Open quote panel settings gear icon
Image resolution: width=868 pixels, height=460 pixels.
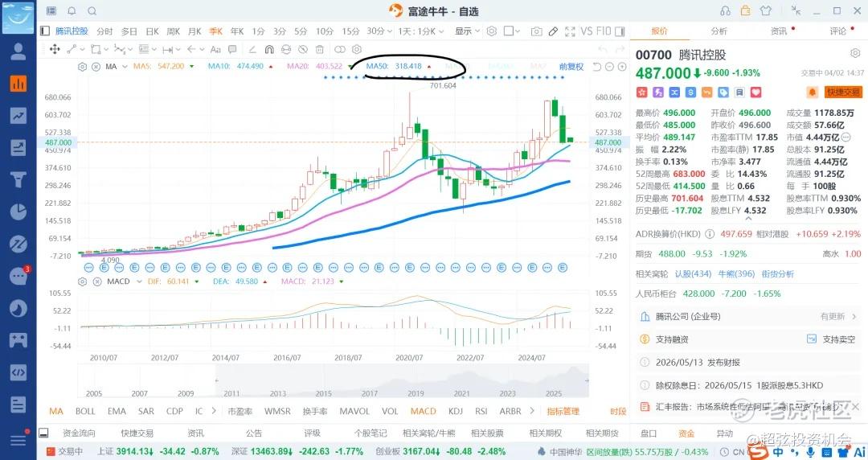click(x=855, y=54)
